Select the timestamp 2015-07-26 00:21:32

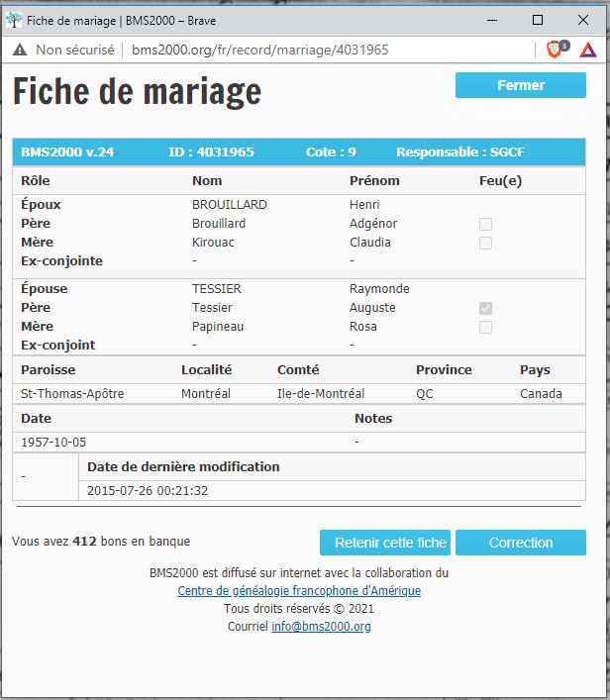click(x=148, y=491)
